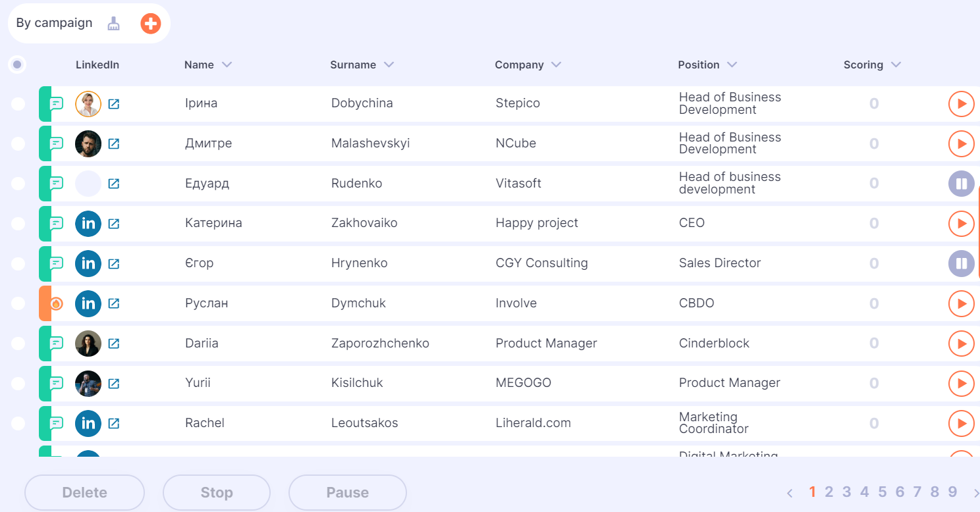Click the CGY Consulting company cell
Screen dimensions: 980x512
(x=542, y=263)
